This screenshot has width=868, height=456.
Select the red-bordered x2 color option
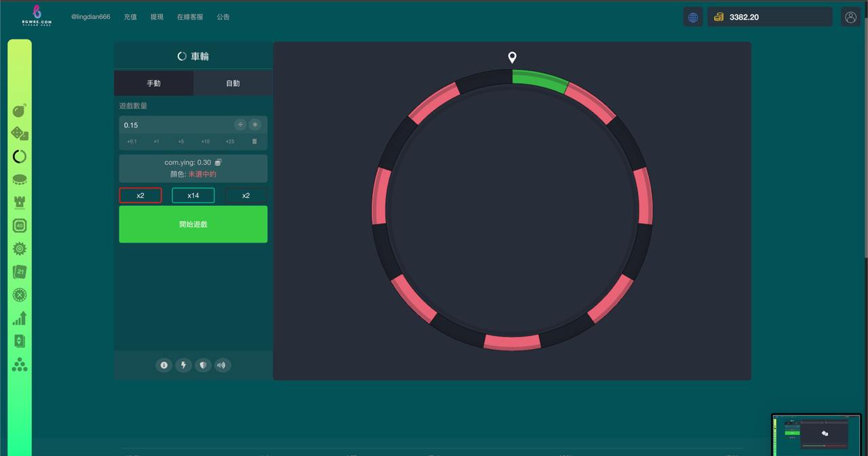tap(140, 195)
